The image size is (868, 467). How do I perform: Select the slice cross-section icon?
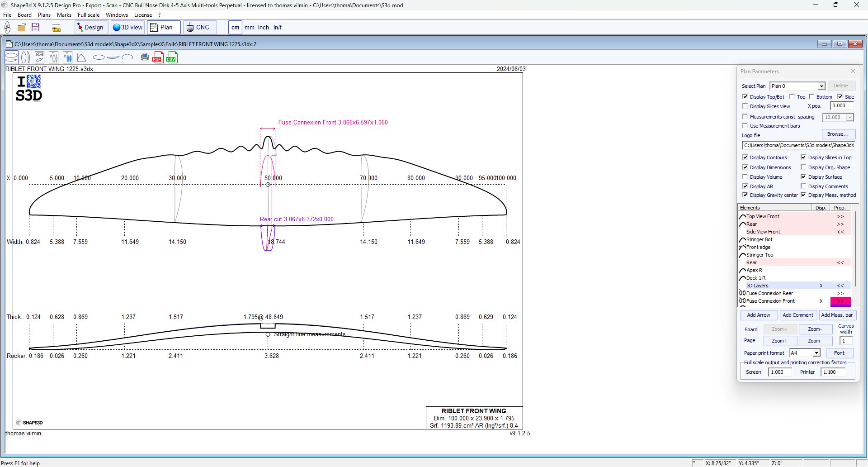point(127,57)
